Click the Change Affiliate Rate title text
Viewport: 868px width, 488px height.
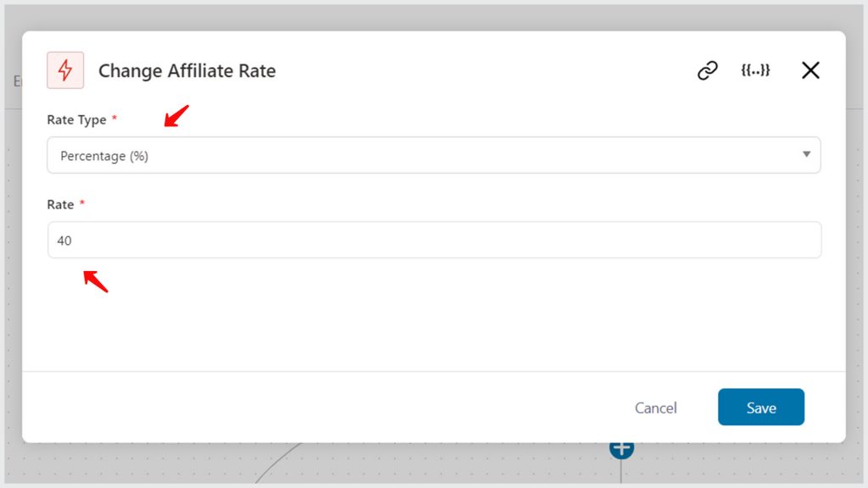coord(187,71)
